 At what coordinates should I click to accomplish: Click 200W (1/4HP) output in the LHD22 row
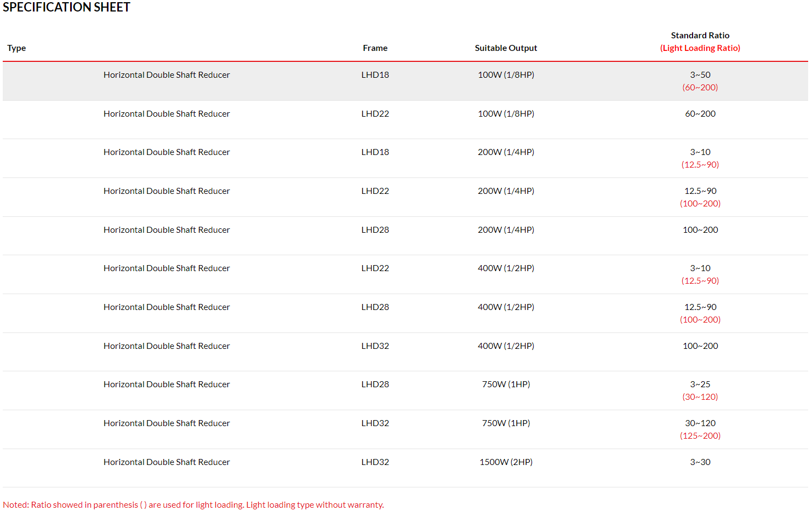point(506,191)
